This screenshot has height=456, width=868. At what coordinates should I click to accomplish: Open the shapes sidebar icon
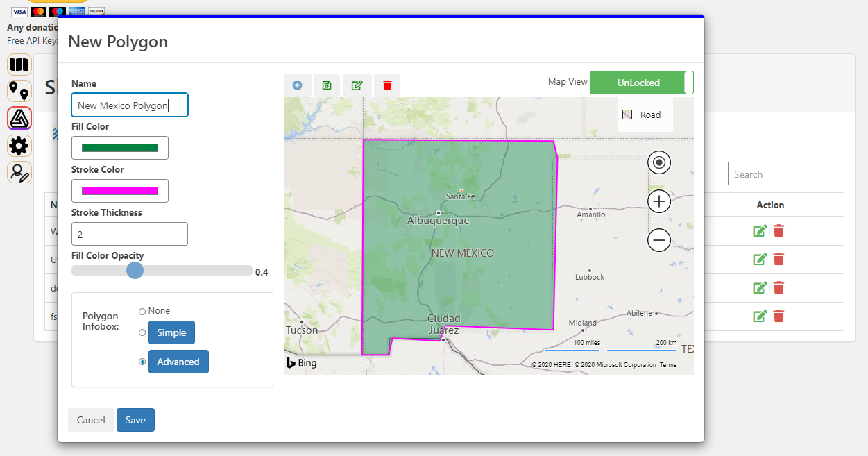click(19, 119)
